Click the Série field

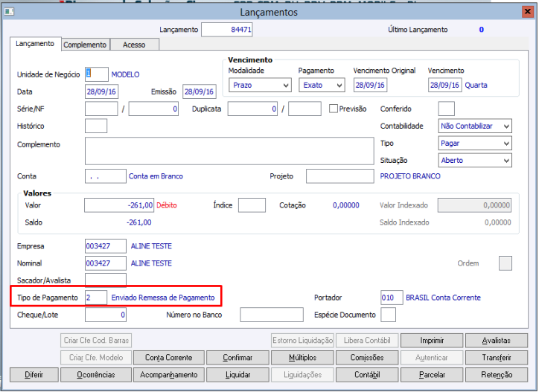pos(101,109)
